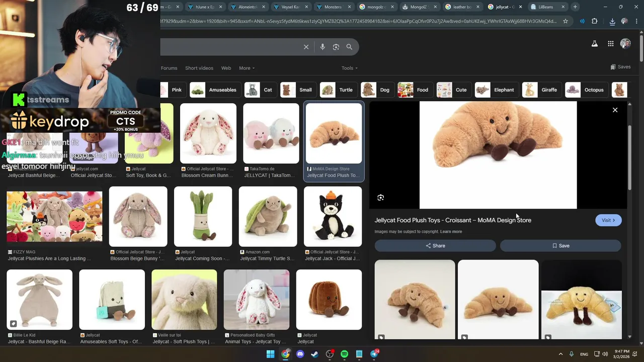The width and height of the screenshot is (644, 362).
Task: Click Visit to open MoMA Design Store page
Action: click(x=608, y=220)
